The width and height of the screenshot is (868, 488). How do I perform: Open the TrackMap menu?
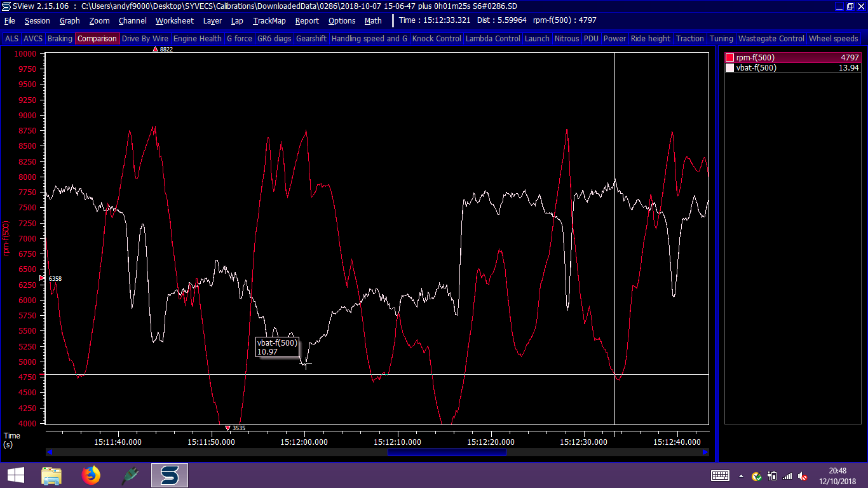[x=269, y=20]
